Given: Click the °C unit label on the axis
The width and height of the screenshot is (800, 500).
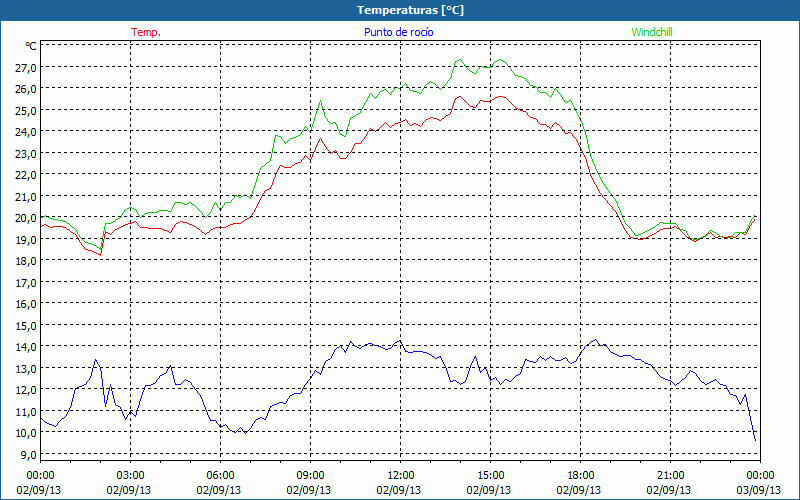Looking at the screenshot, I should [31, 46].
